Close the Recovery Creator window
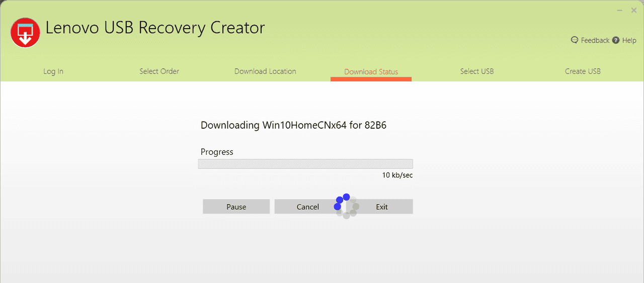The image size is (644, 283). pyautogui.click(x=634, y=10)
